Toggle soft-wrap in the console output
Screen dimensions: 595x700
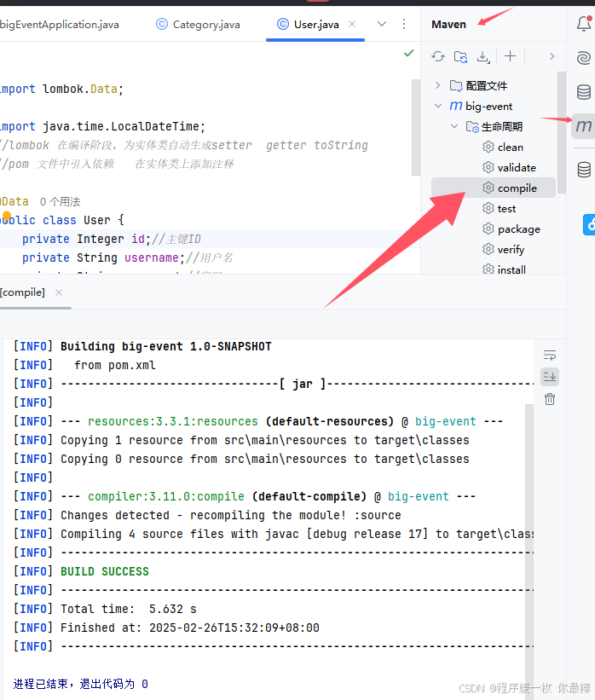550,354
